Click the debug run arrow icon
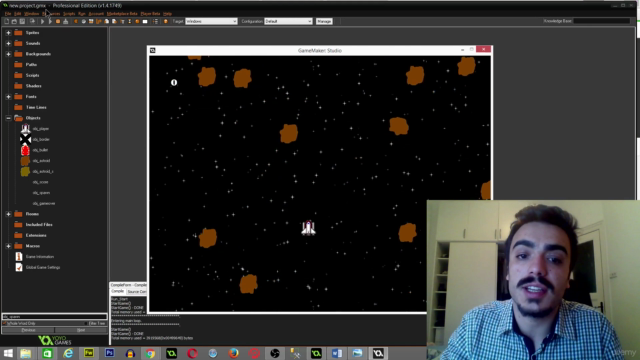Viewport: 640px width, 360px height. point(50,21)
